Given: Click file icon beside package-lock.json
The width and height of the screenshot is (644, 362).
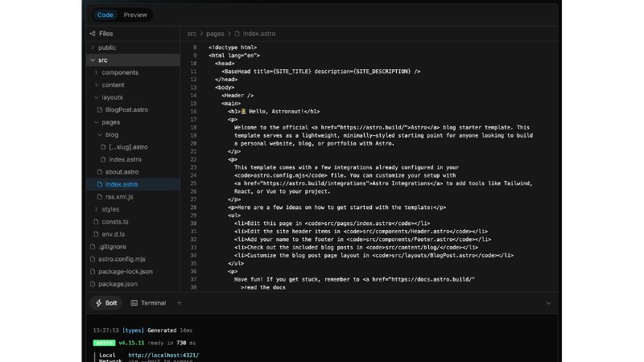Looking at the screenshot, I should 93,271.
